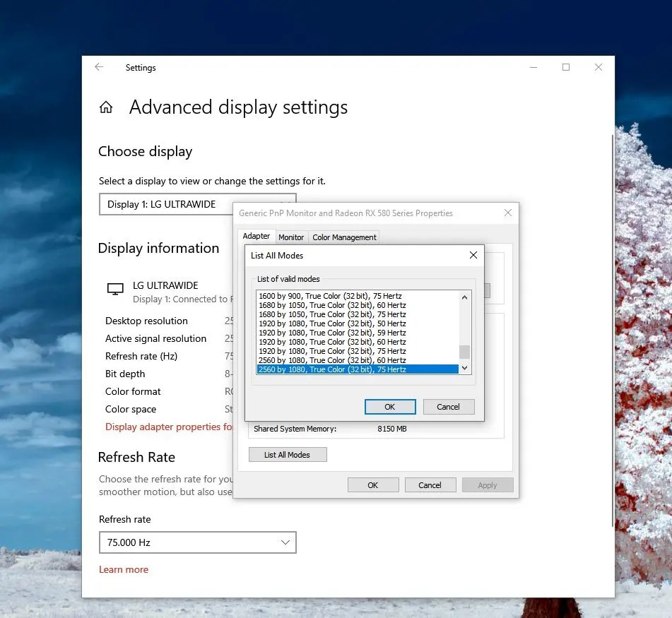
Task: Click the home icon in Settings header
Action: tap(106, 107)
